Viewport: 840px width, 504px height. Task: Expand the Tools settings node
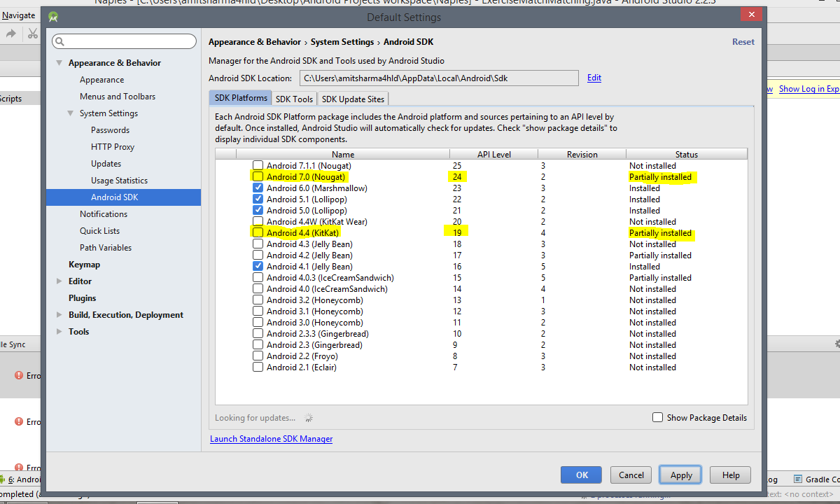coord(59,332)
